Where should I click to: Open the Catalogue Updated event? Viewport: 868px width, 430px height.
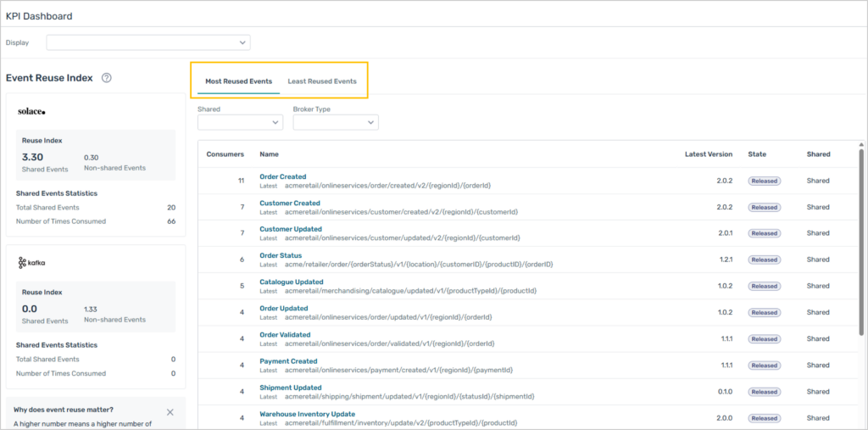(291, 282)
